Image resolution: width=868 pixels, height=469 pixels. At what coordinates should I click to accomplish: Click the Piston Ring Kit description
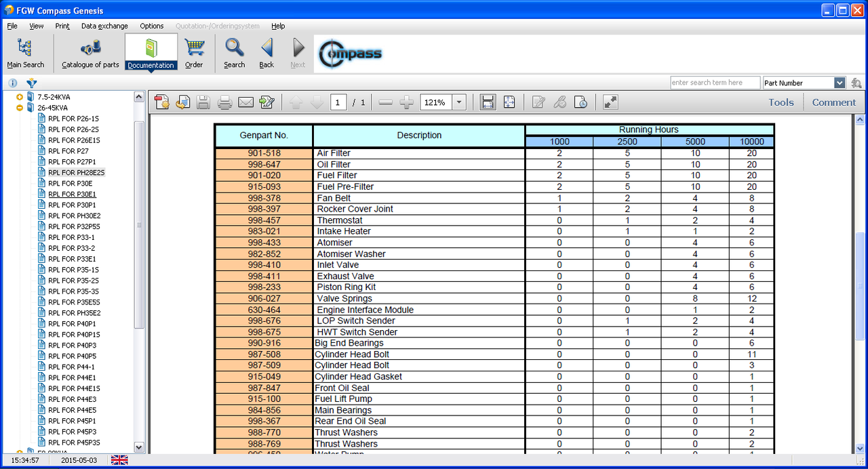pyautogui.click(x=346, y=287)
